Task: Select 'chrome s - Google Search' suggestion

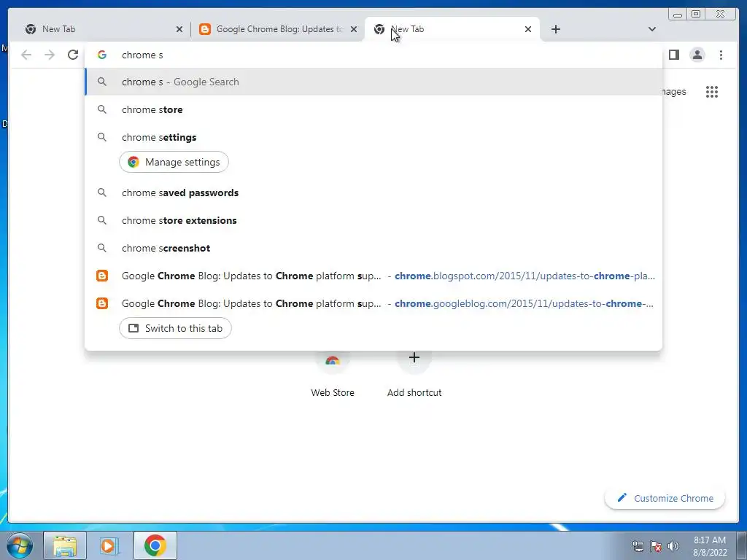Action: [x=373, y=82]
